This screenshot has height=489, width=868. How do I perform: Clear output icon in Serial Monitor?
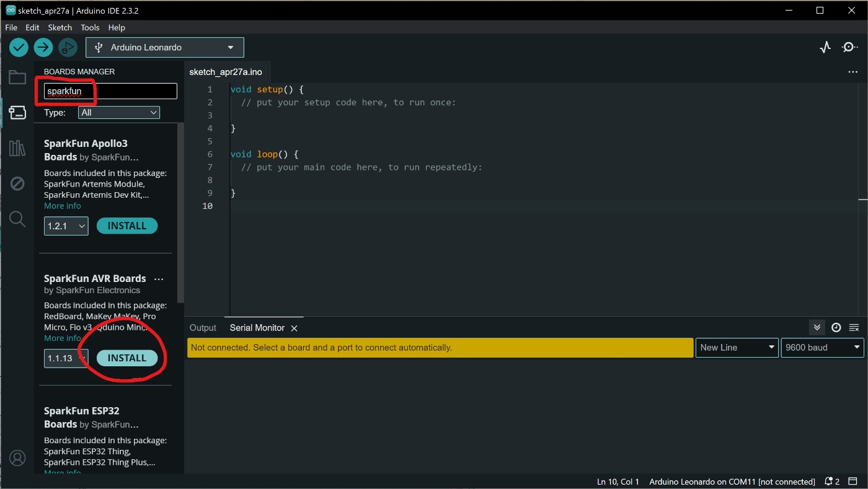(x=854, y=327)
